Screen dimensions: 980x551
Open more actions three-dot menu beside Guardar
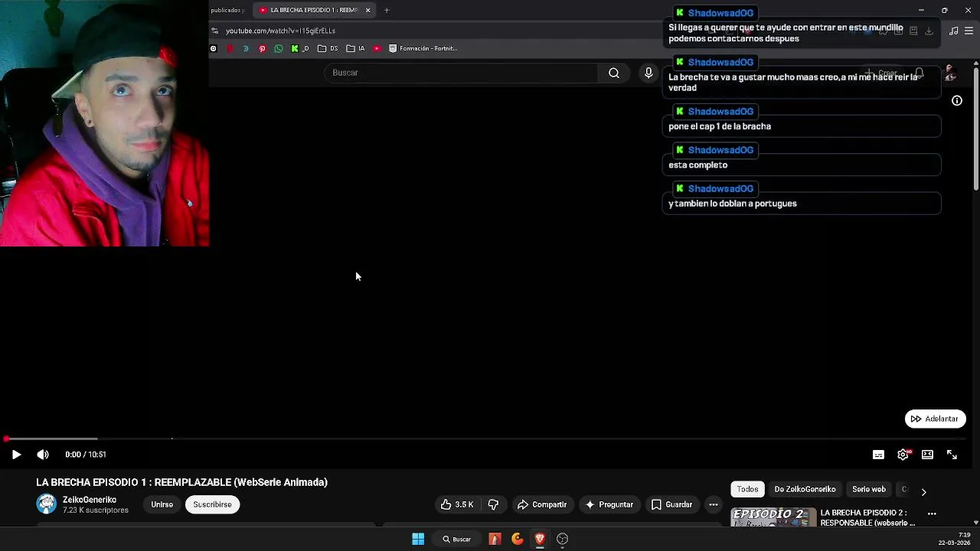tap(713, 504)
